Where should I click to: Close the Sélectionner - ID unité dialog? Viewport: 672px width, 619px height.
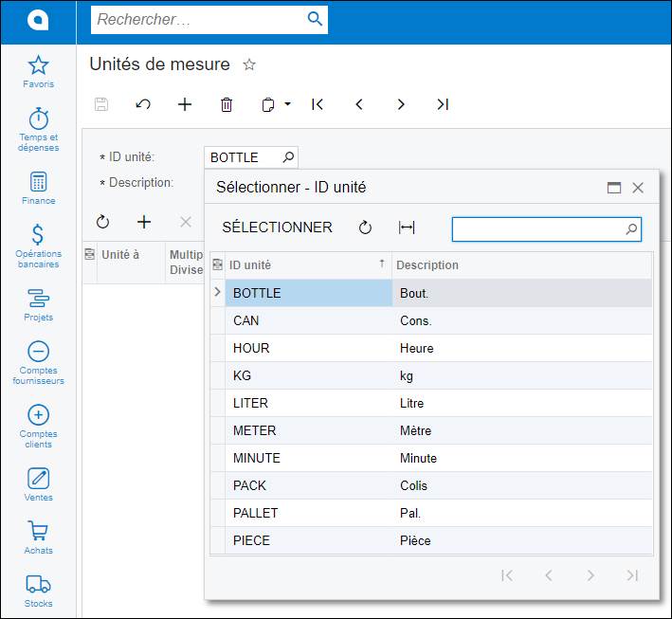click(638, 188)
